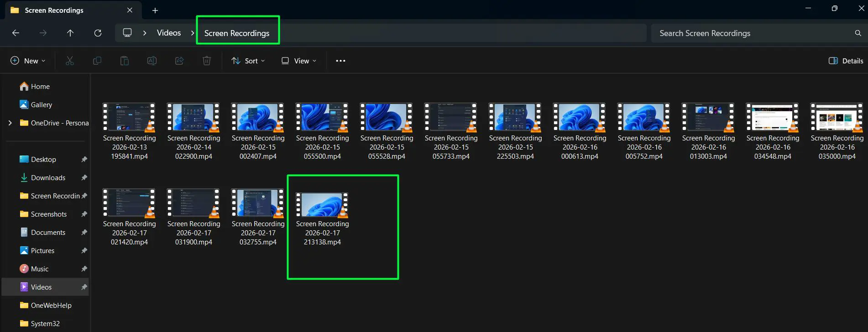868x332 pixels.
Task: Click the This PC monitor icon in address bar
Action: tap(127, 33)
